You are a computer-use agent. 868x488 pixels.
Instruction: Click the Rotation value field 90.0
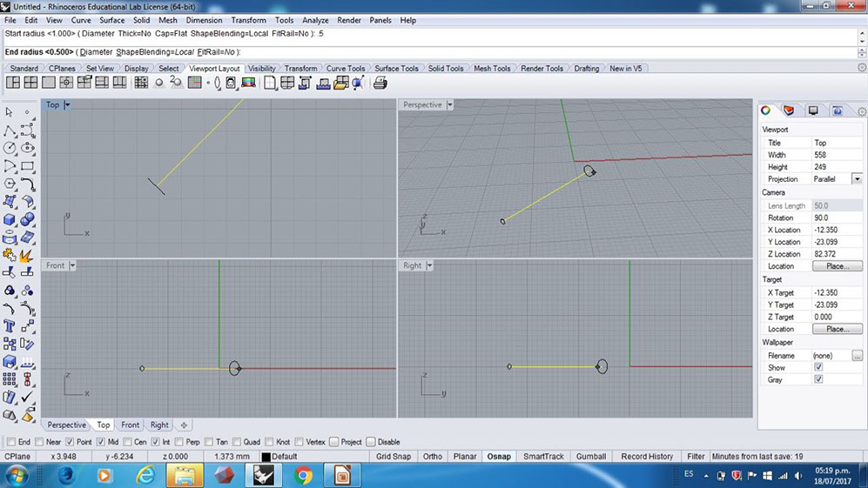tap(837, 218)
